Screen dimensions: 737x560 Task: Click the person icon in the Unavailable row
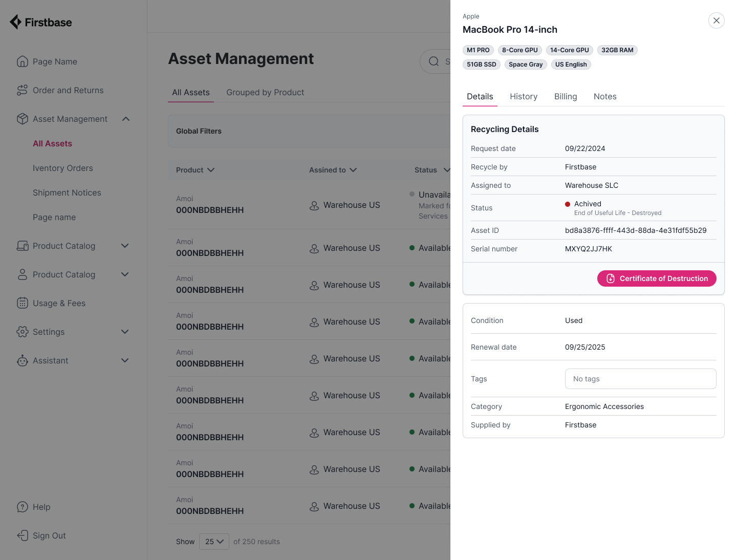tap(314, 205)
